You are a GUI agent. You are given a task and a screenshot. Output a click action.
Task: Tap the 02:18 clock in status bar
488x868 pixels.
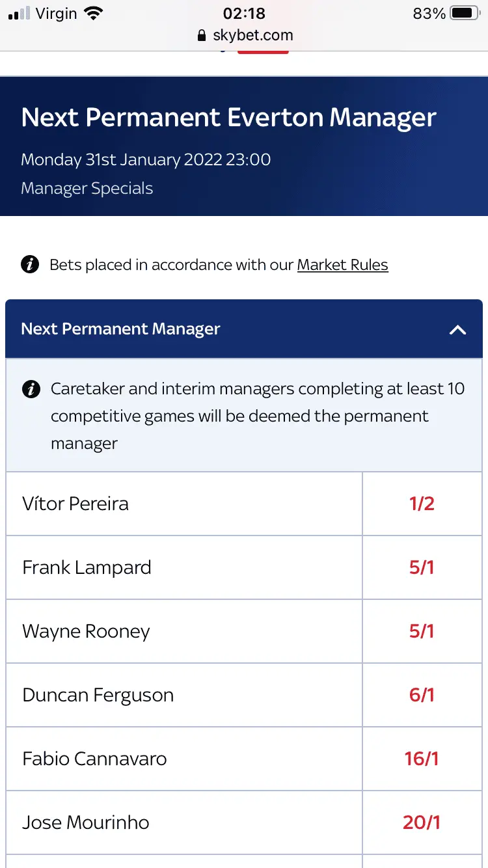pos(243,14)
